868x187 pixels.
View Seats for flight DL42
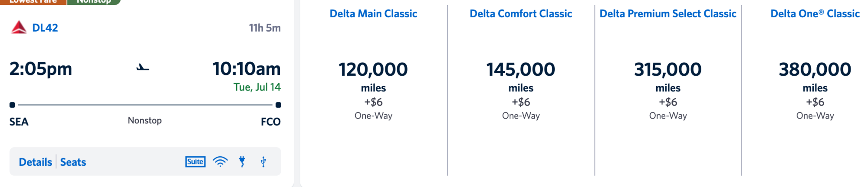(x=73, y=162)
